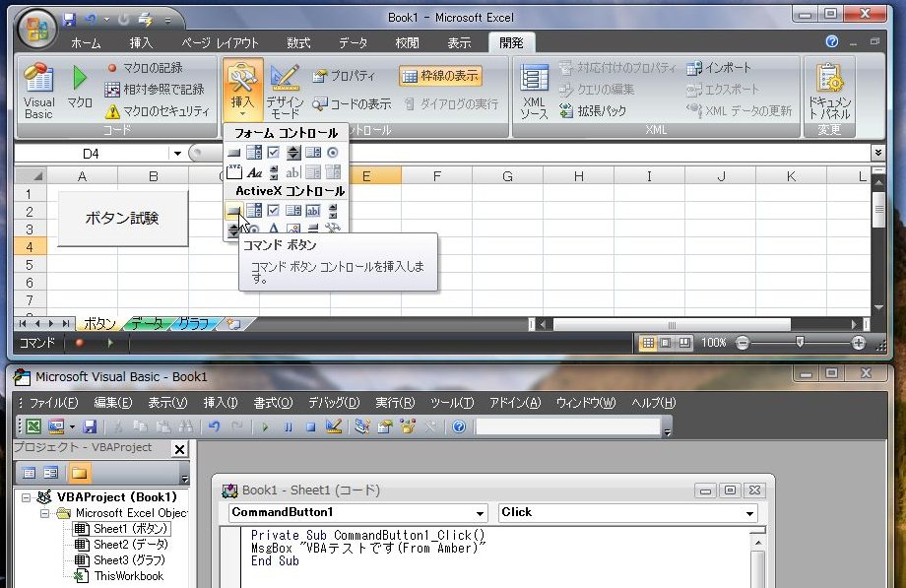The width and height of the screenshot is (906, 588).
Task: Start マクロの記録 macro recording
Action: click(x=145, y=68)
